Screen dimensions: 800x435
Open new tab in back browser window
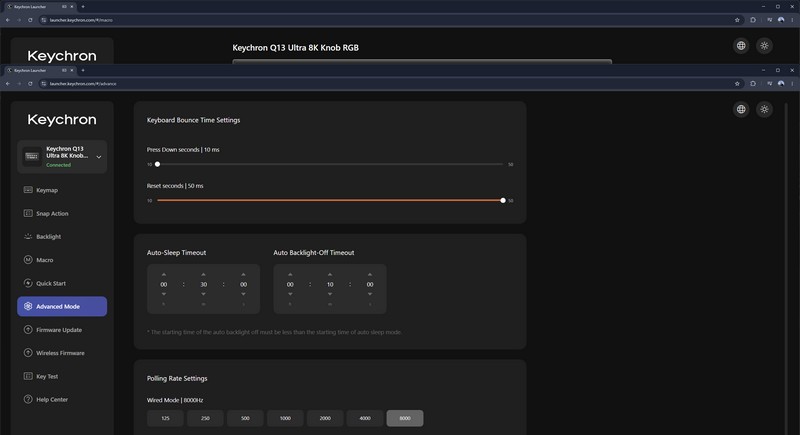pos(83,7)
